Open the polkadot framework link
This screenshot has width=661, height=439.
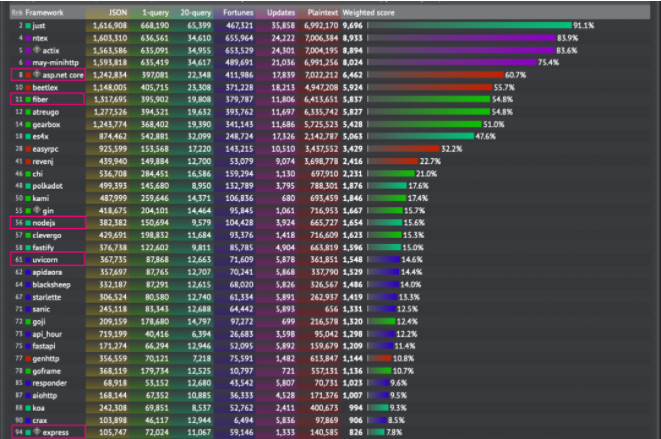48,186
